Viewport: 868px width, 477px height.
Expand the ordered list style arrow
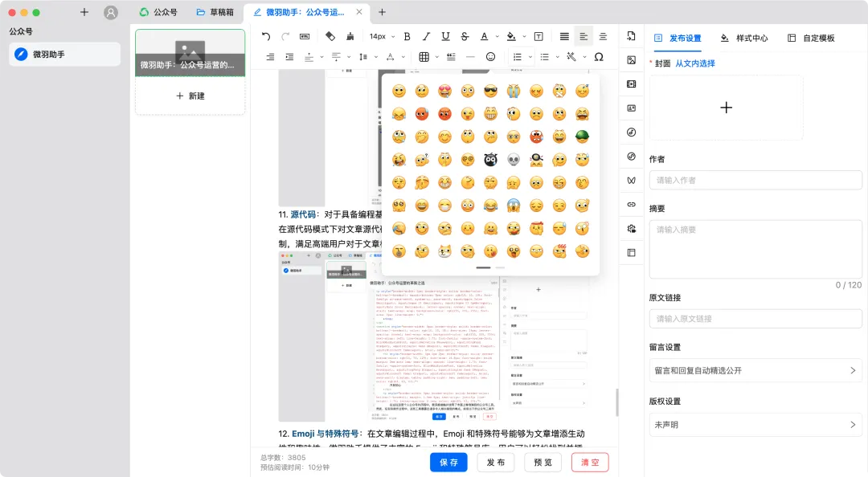530,57
